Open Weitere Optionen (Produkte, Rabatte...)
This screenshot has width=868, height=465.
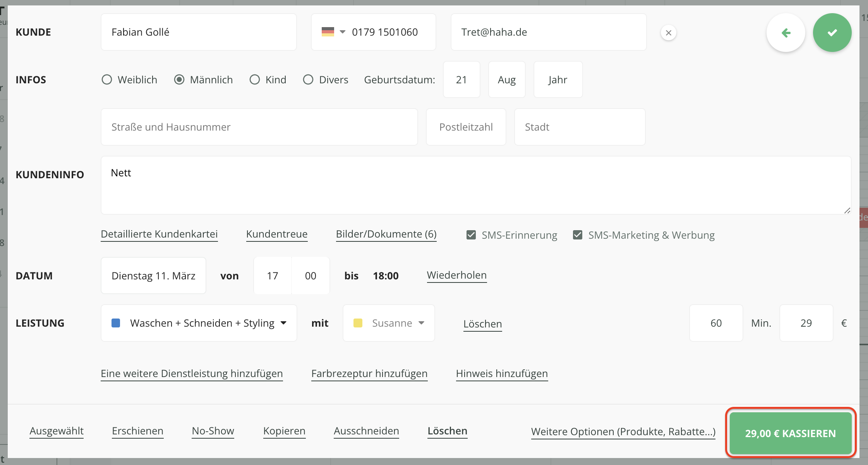[623, 432]
